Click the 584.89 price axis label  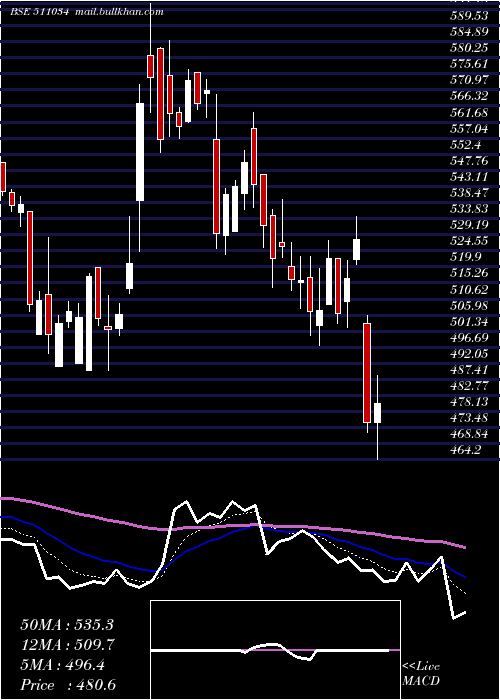468,33
